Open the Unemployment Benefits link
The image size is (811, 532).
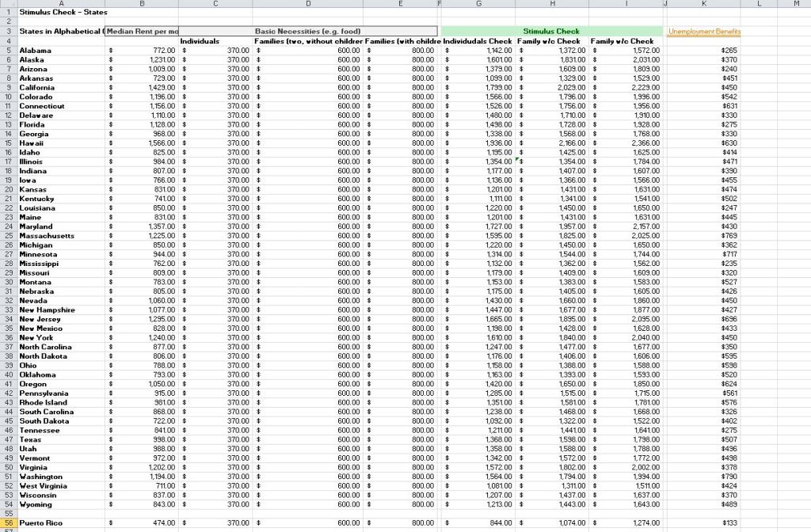tap(704, 31)
